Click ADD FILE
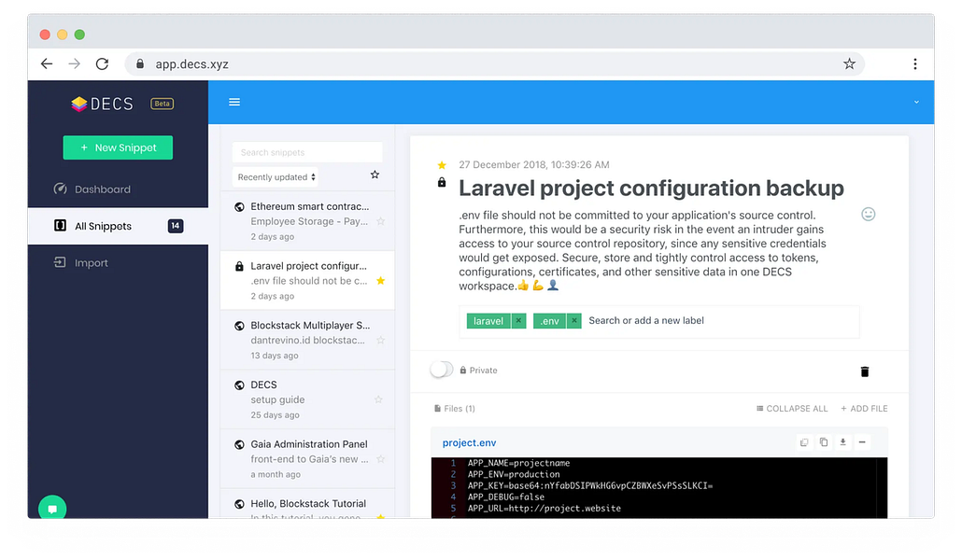962x560 pixels. pos(864,409)
